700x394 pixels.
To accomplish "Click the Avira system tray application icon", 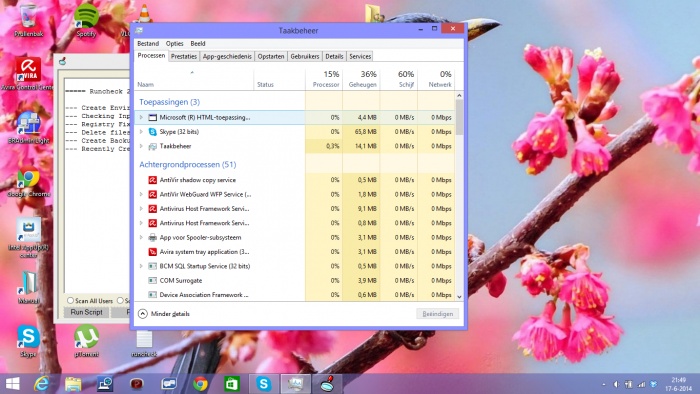I will pos(153,252).
